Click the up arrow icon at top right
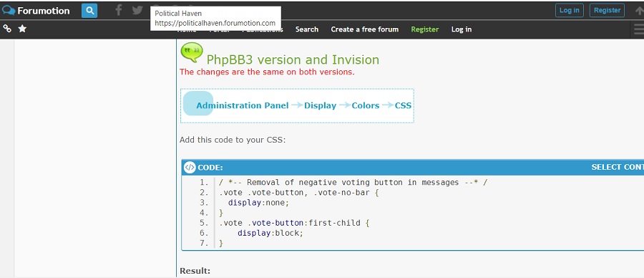This screenshot has width=644, height=278. 639,11
